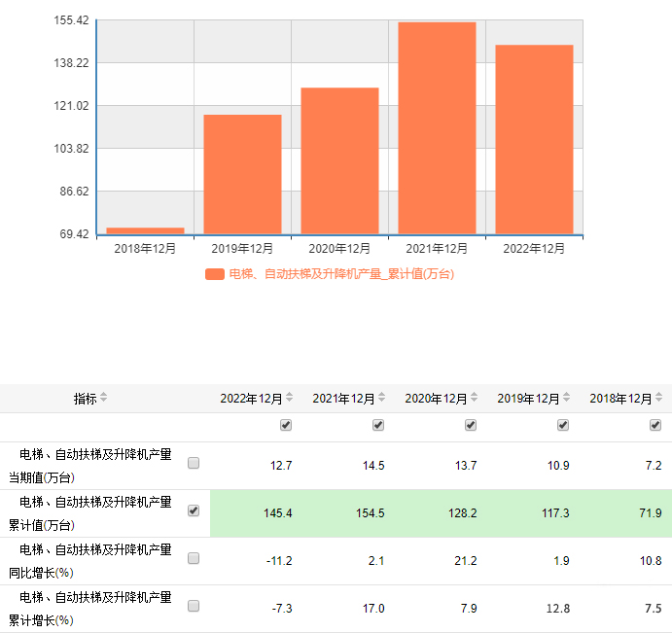Viewport: 672px width, 633px height.
Task: Click the cell value 128.2
Action: click(463, 513)
